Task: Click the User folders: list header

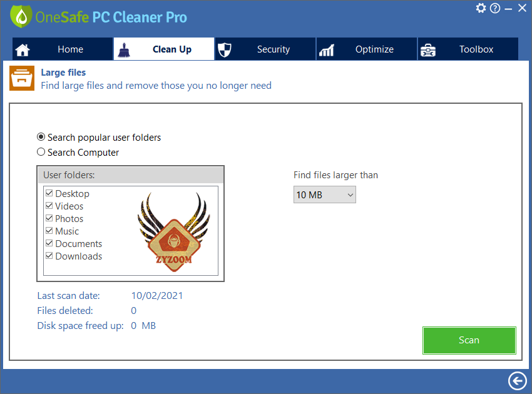Action: pyautogui.click(x=131, y=175)
